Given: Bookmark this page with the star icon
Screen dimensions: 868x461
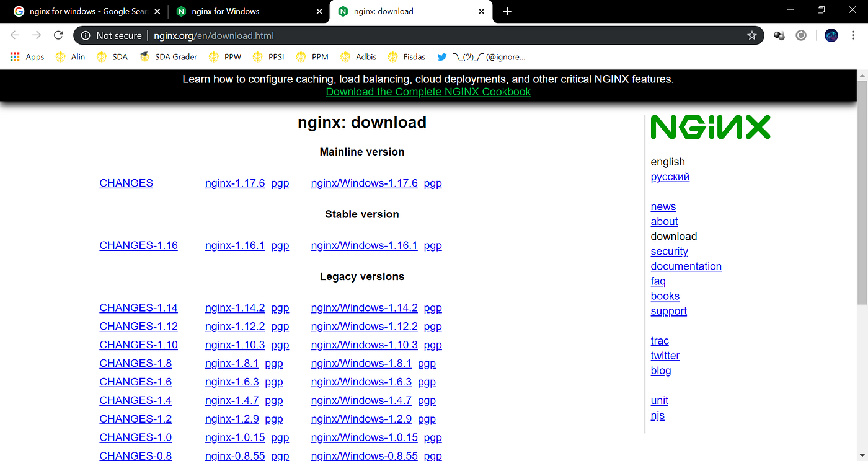Looking at the screenshot, I should tap(752, 36).
